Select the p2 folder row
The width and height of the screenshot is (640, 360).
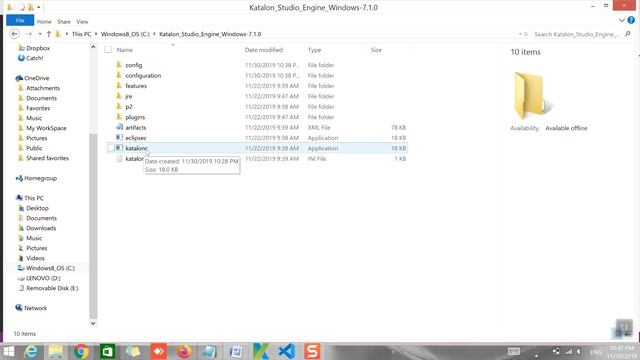point(257,107)
